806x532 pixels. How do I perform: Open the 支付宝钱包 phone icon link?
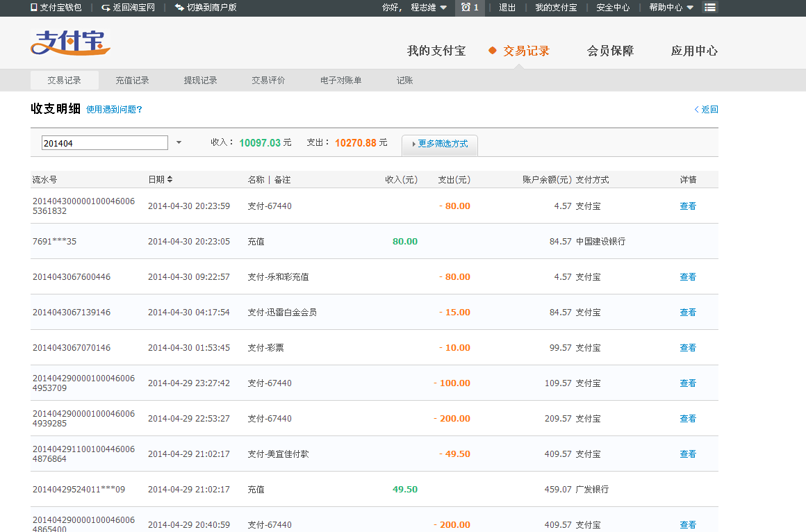coord(35,8)
